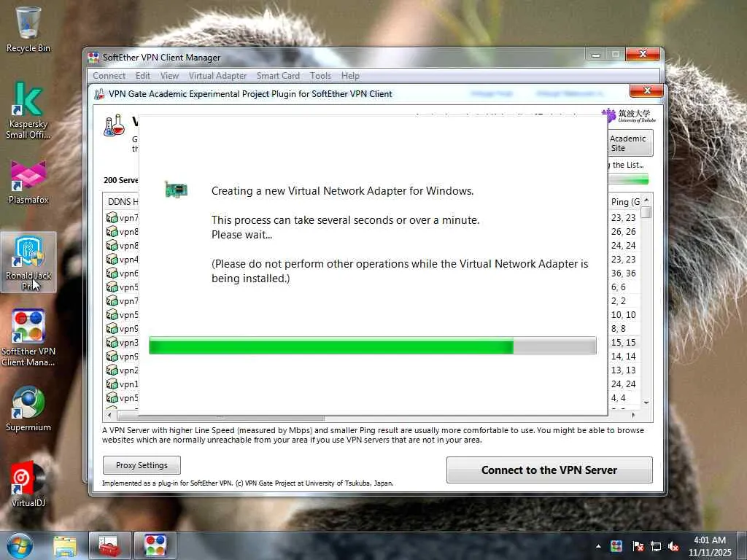This screenshot has height=560, width=747.
Task: Click the network adapter card icon
Action: [x=176, y=190]
